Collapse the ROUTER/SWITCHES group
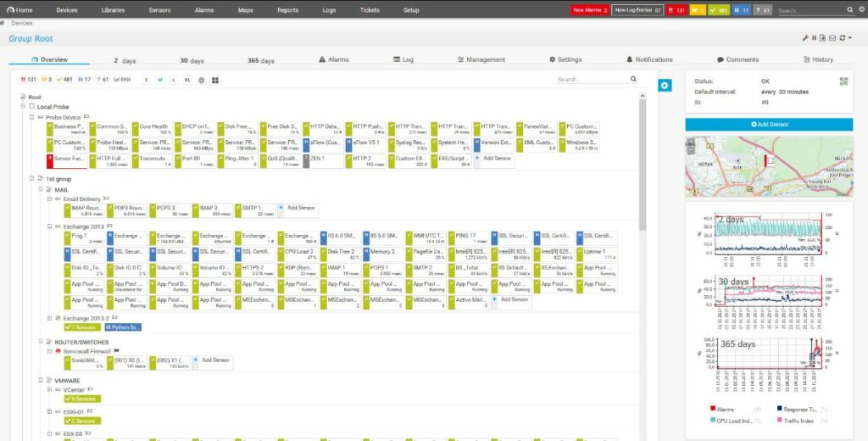The height and width of the screenshot is (441, 868). tap(41, 342)
